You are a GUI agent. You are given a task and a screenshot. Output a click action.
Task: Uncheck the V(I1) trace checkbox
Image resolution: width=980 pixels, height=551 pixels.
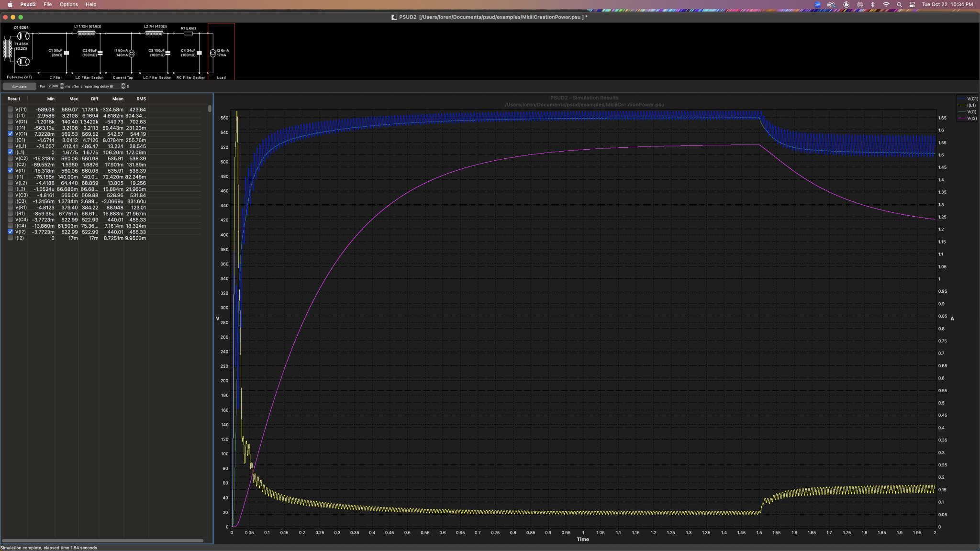click(x=10, y=170)
